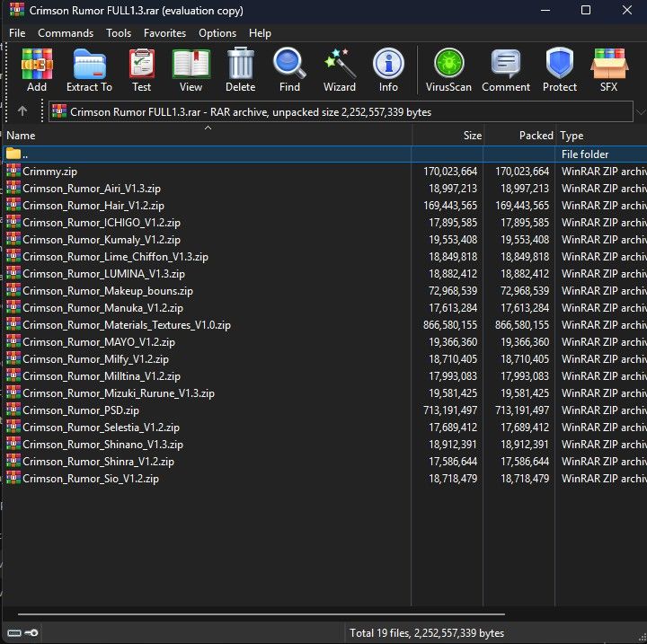This screenshot has height=644, width=647.
Task: Click the Total 19 files status text
Action: click(x=427, y=633)
